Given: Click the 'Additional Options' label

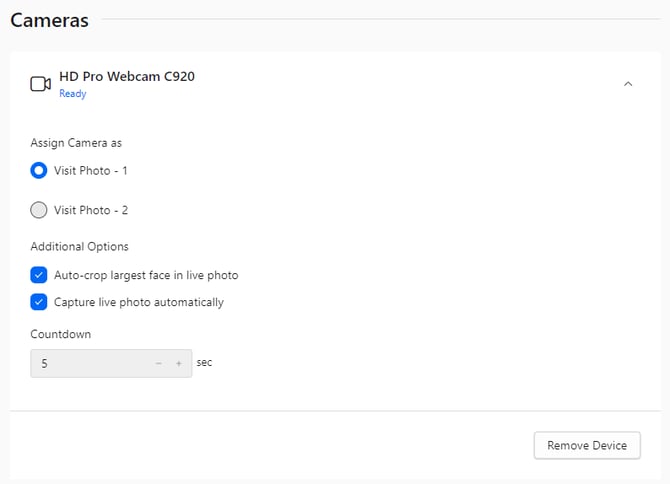Looking at the screenshot, I should point(79,246).
